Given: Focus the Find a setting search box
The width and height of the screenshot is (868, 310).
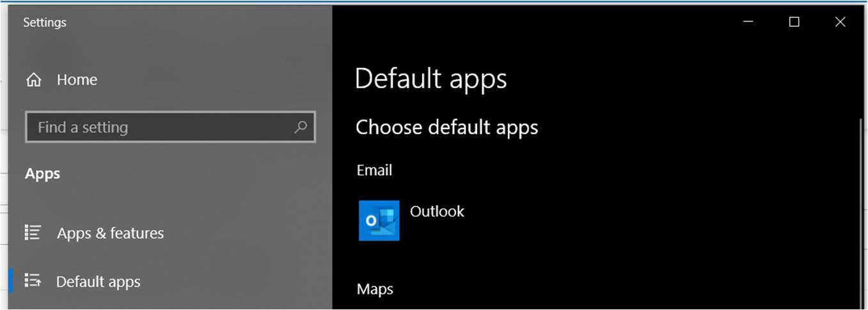Looking at the screenshot, I should (160, 127).
